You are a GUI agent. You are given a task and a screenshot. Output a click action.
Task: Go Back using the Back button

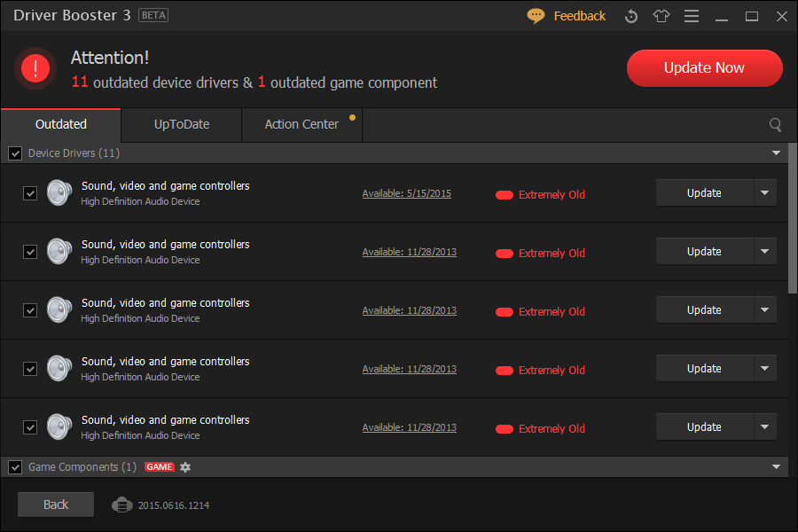56,505
